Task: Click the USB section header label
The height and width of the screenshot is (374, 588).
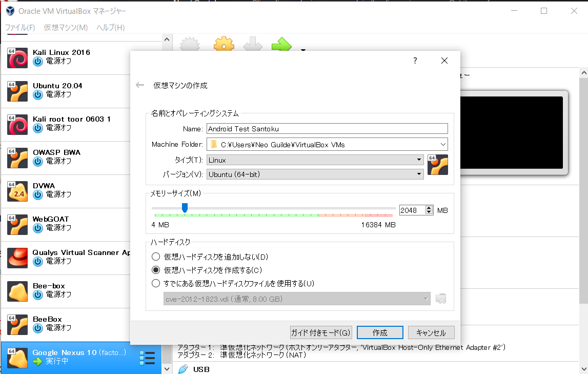Action: pos(201,369)
